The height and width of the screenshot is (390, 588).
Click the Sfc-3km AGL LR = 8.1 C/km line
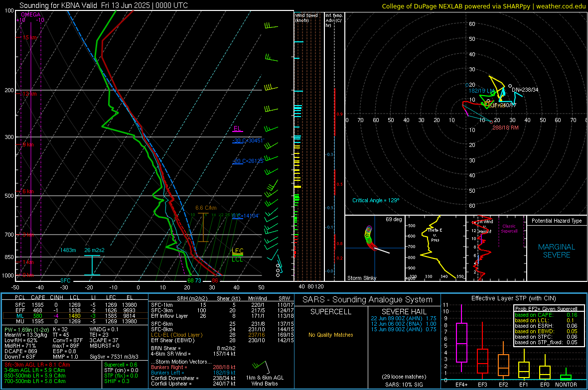coord(37,365)
